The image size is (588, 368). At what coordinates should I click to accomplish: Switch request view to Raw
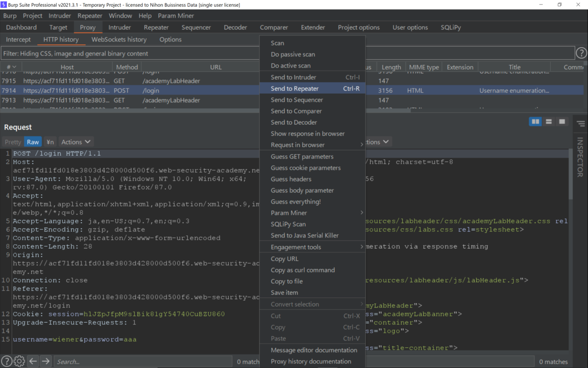click(33, 142)
